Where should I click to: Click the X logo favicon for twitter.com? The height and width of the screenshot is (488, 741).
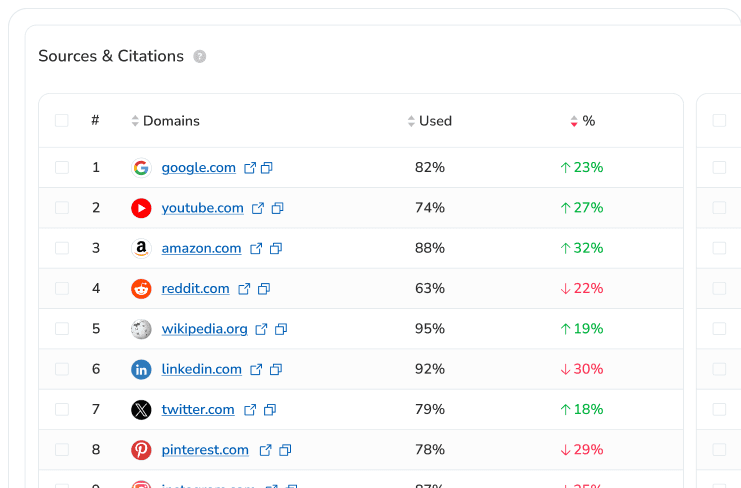point(141,410)
